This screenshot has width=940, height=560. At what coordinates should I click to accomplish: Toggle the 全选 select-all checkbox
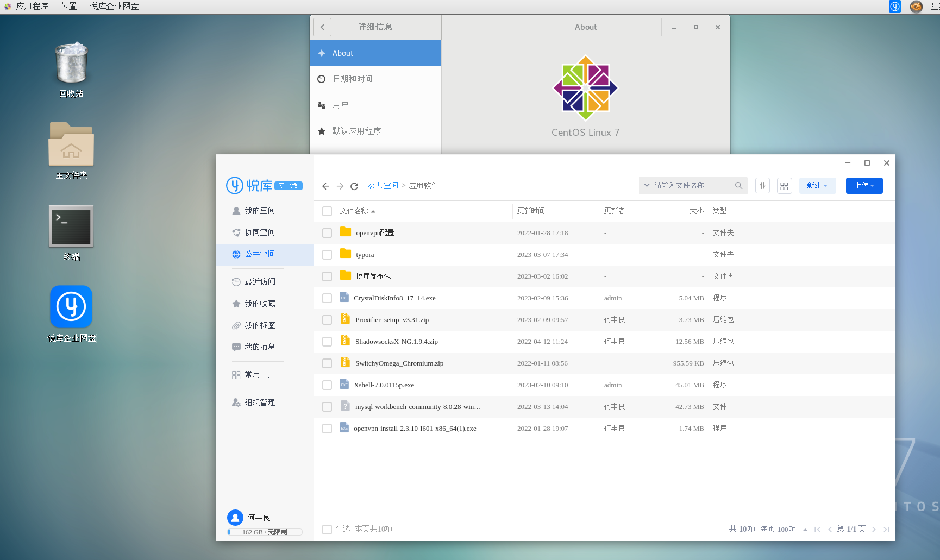point(327,529)
